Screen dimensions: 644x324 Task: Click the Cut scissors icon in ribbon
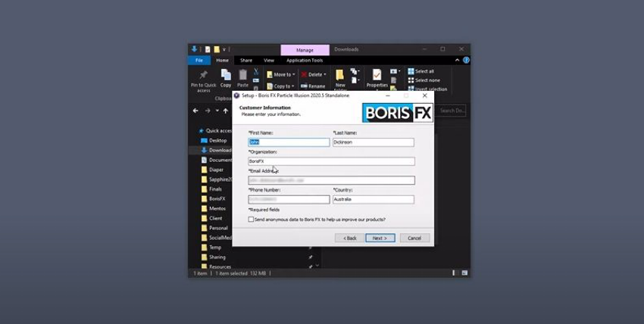(x=256, y=71)
